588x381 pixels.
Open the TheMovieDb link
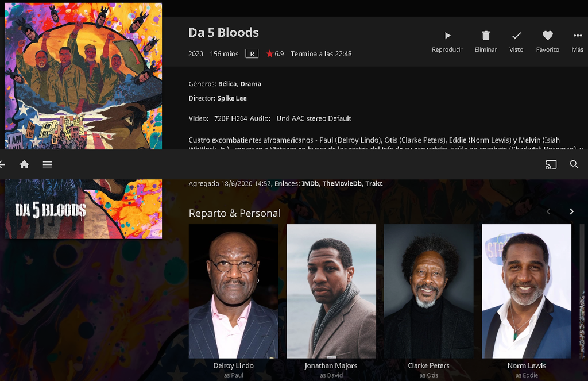pyautogui.click(x=342, y=183)
